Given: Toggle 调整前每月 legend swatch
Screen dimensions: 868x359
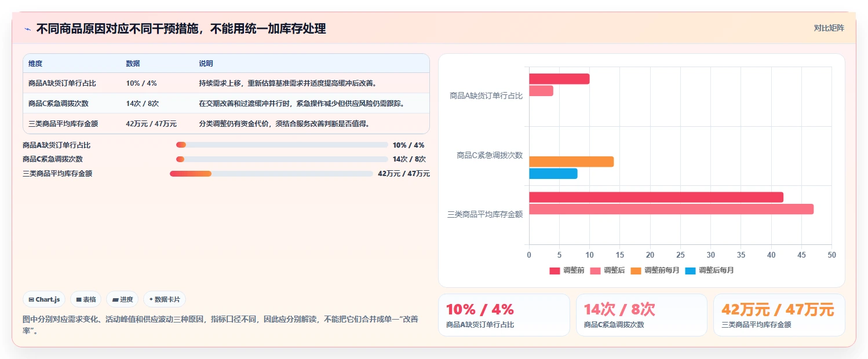Looking at the screenshot, I should click(636, 270).
